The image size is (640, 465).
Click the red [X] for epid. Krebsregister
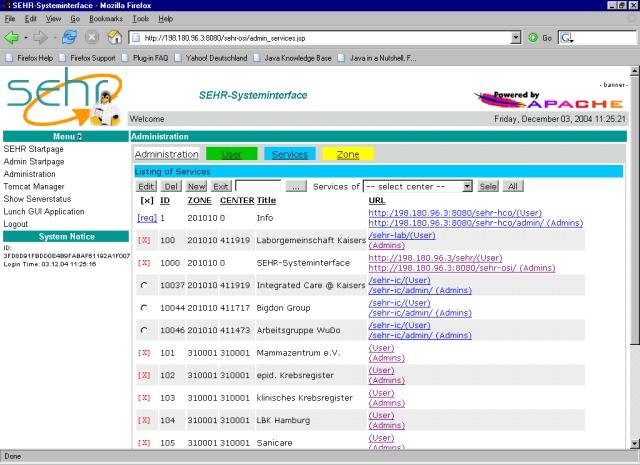144,375
